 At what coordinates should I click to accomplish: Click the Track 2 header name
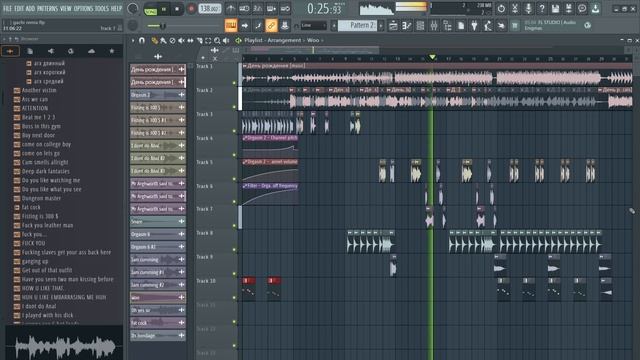click(204, 90)
